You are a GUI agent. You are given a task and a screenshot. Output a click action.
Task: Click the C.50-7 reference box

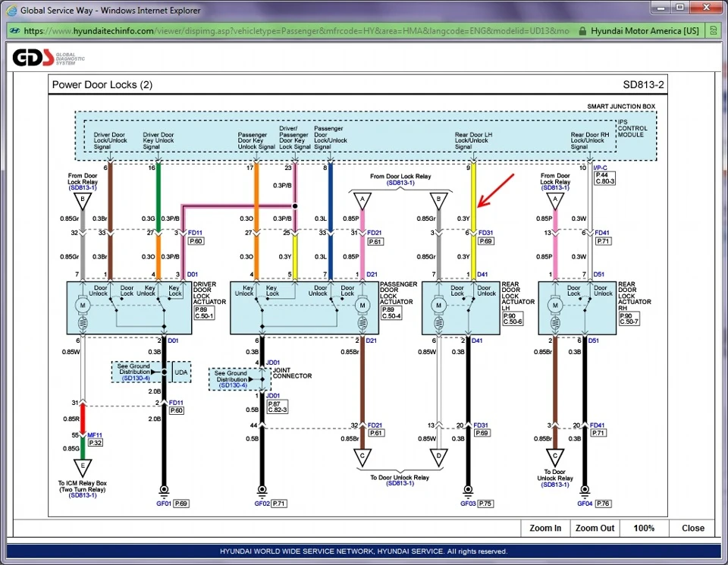point(629,322)
